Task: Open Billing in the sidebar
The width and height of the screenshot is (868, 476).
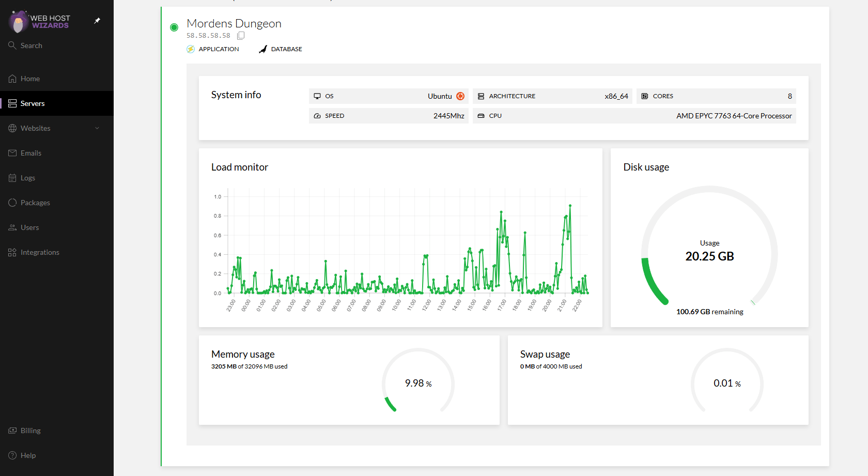Action: (57, 431)
